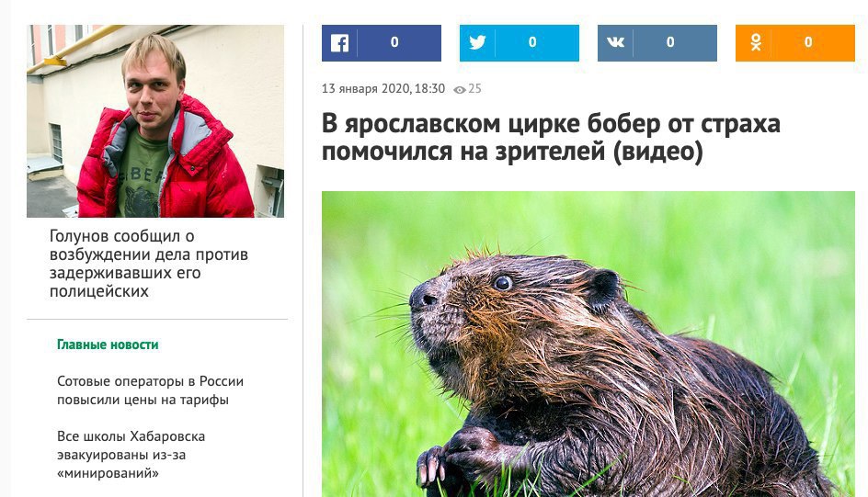This screenshot has height=497, width=868.
Task: Click the Facebook logo share icon
Action: point(339,42)
